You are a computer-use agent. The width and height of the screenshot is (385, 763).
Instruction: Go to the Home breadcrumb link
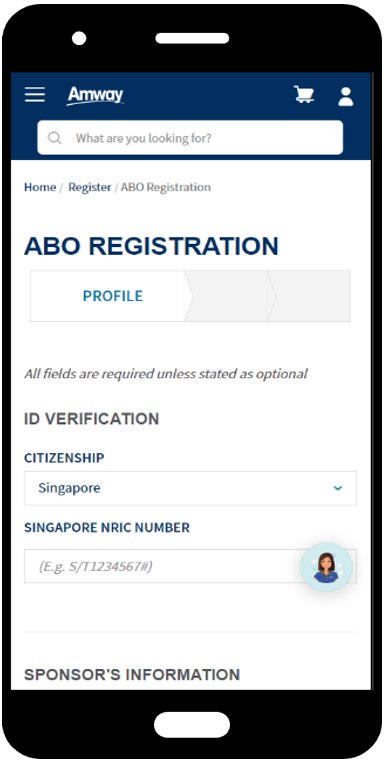click(40, 187)
